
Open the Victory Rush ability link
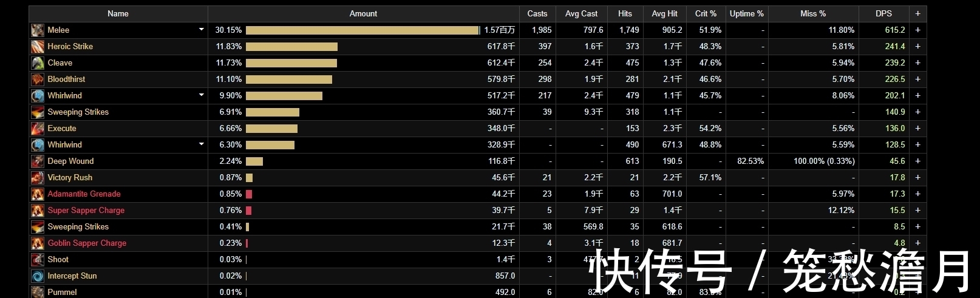click(70, 177)
